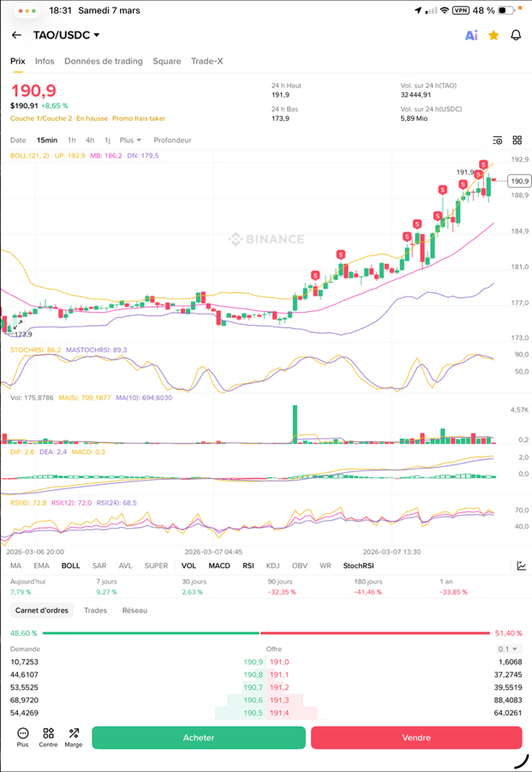Expand the Plus timeframe dropdown
The height and width of the screenshot is (772, 532).
(130, 141)
